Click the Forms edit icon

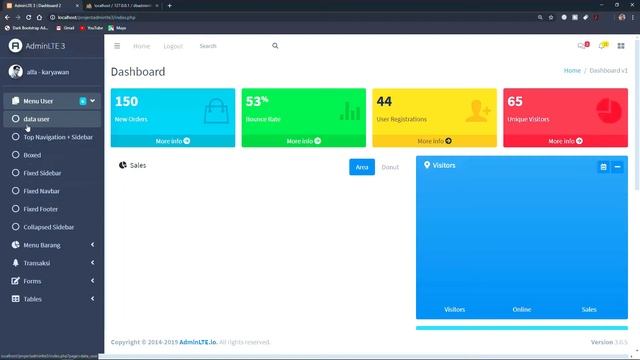coord(16,281)
